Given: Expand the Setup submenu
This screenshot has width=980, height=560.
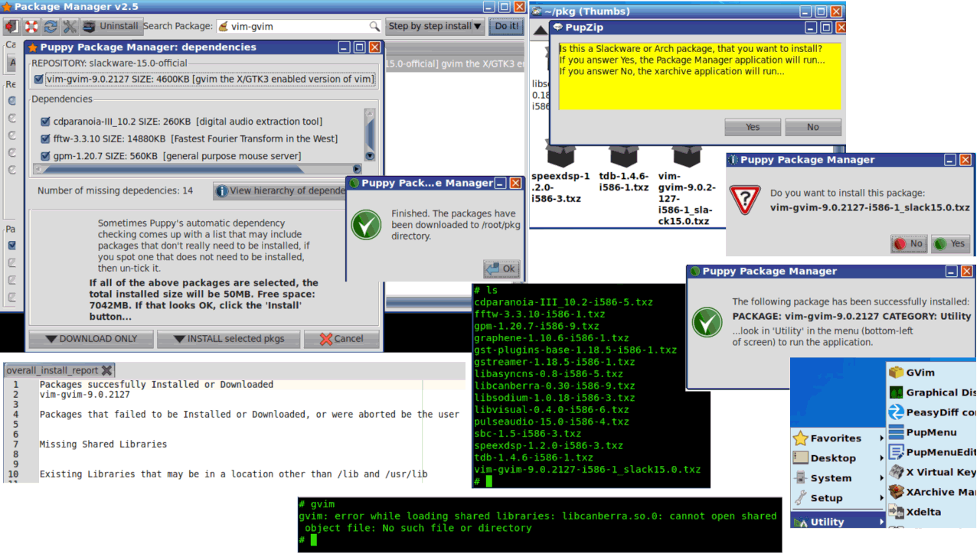Looking at the screenshot, I should pos(838,498).
